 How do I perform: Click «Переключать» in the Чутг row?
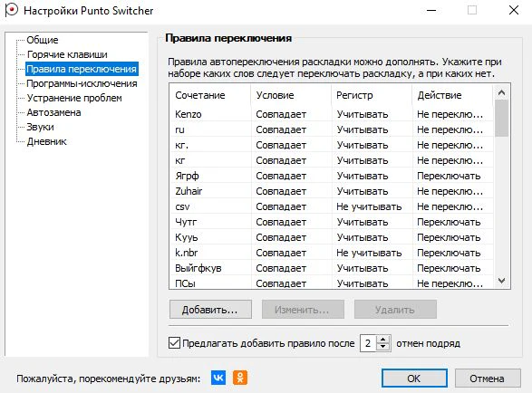(x=449, y=222)
